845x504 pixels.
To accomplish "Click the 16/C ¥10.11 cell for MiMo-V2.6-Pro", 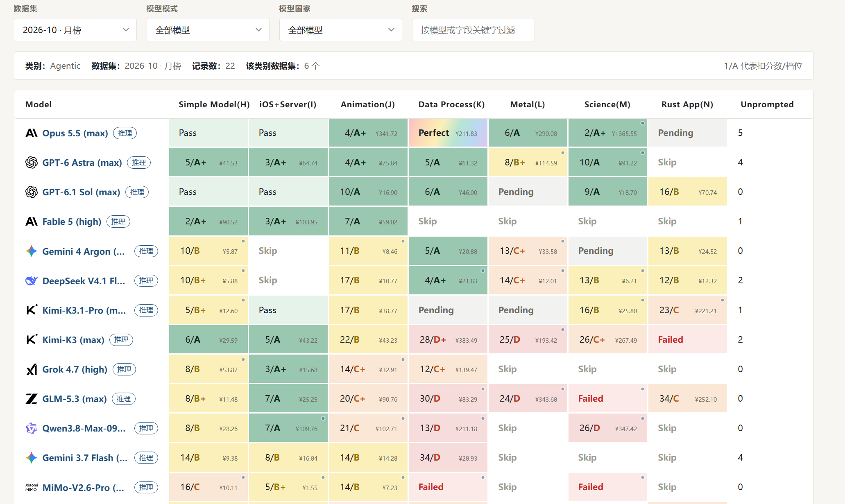I will (x=208, y=487).
